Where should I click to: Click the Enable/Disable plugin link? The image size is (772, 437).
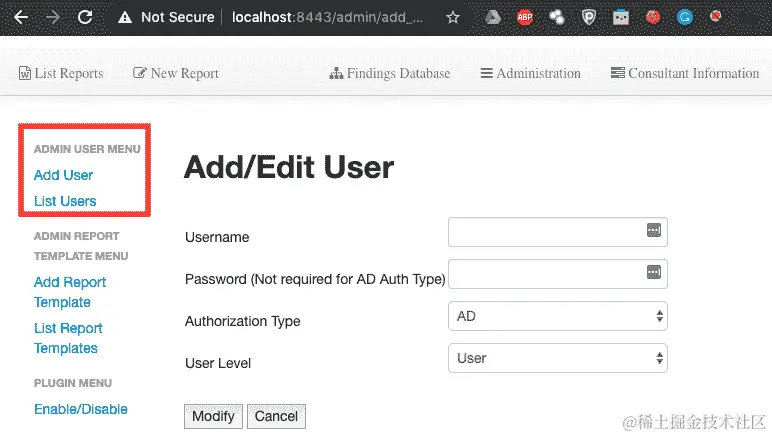tap(81, 409)
